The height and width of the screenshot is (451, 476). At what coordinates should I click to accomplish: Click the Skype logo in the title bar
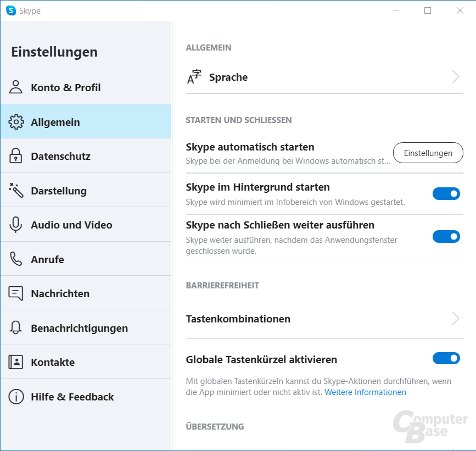[9, 10]
